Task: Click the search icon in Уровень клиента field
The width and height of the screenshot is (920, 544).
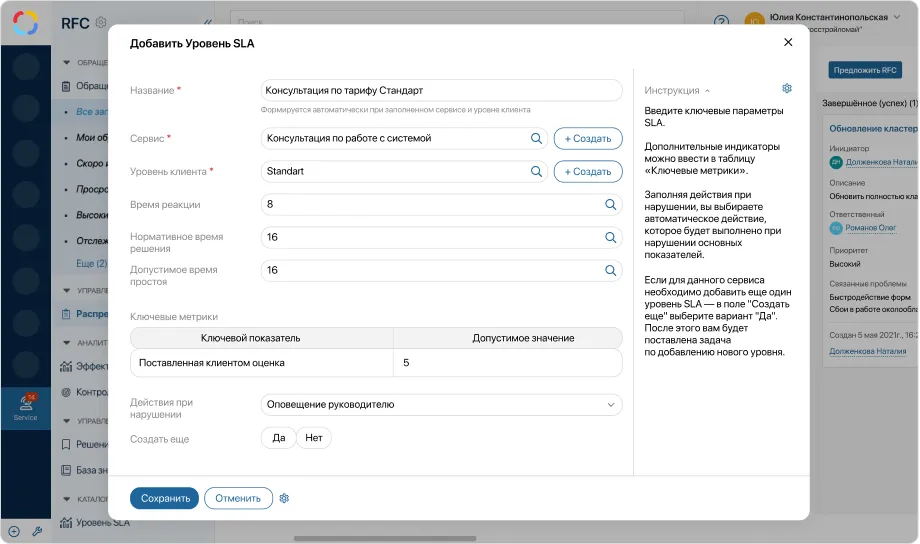Action: [x=536, y=171]
